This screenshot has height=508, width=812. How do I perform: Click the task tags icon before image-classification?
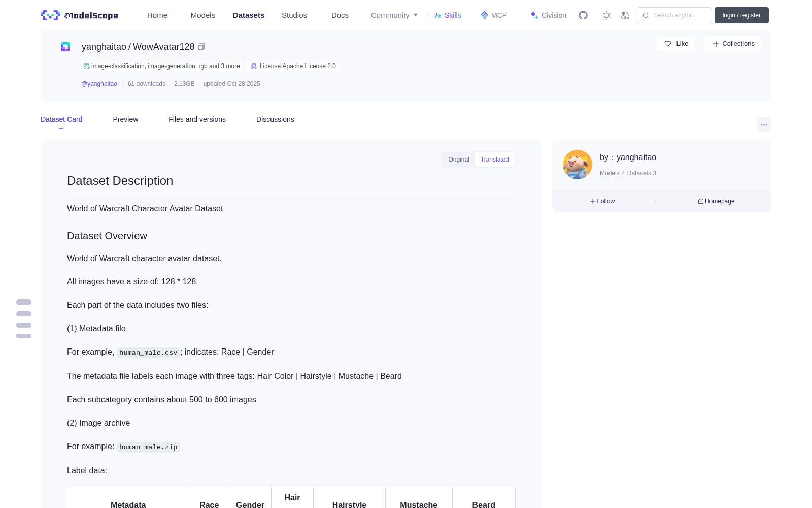86,66
